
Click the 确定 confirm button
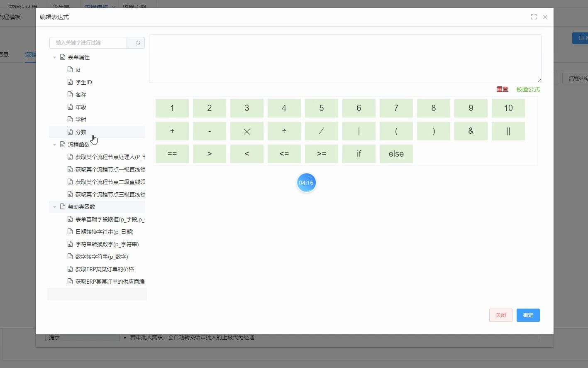click(528, 315)
